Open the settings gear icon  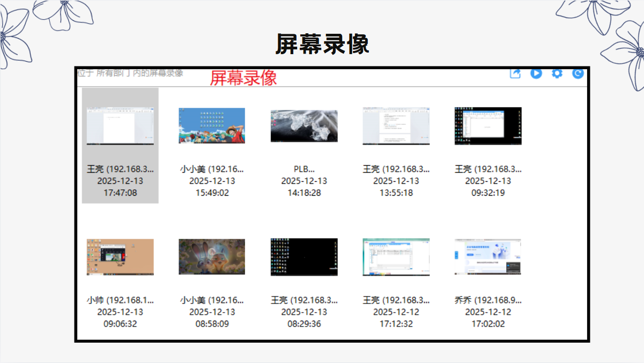[557, 73]
